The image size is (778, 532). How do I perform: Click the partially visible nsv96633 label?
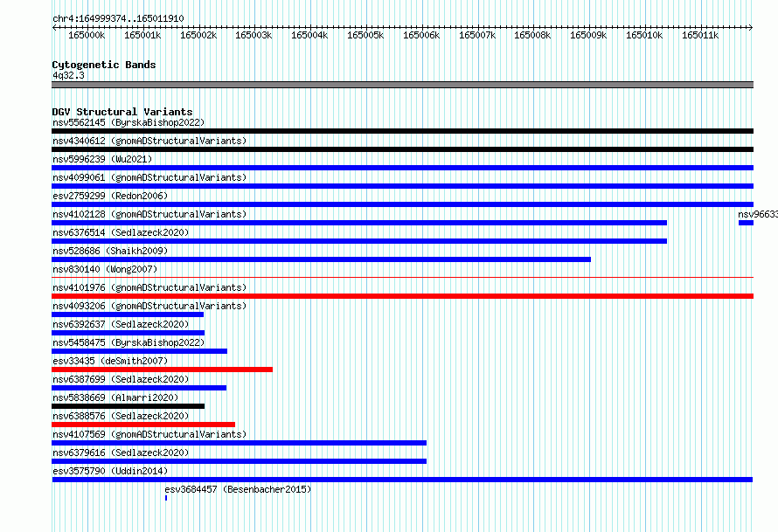click(758, 214)
